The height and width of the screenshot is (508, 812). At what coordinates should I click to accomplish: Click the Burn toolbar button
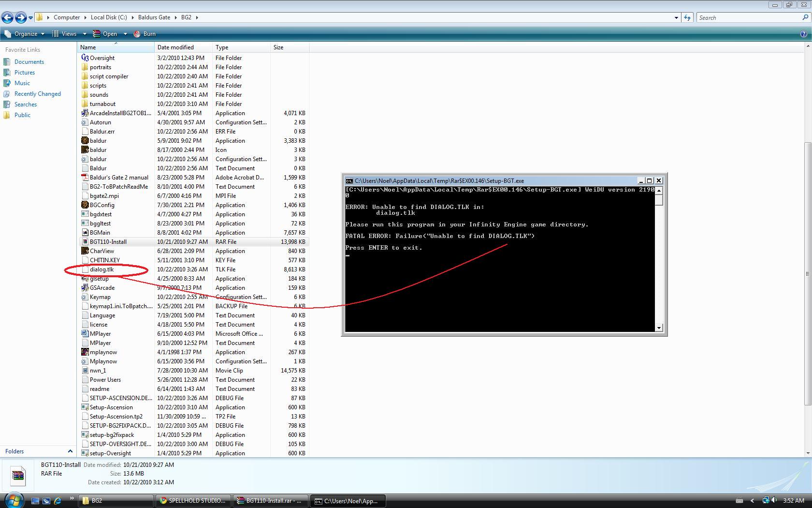point(145,34)
